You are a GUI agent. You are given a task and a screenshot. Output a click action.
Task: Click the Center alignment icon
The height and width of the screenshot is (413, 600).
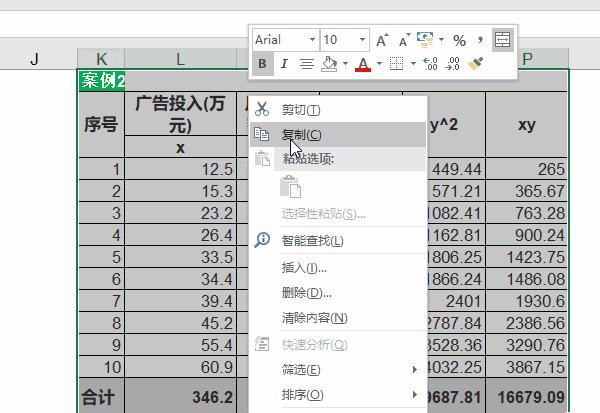[307, 64]
